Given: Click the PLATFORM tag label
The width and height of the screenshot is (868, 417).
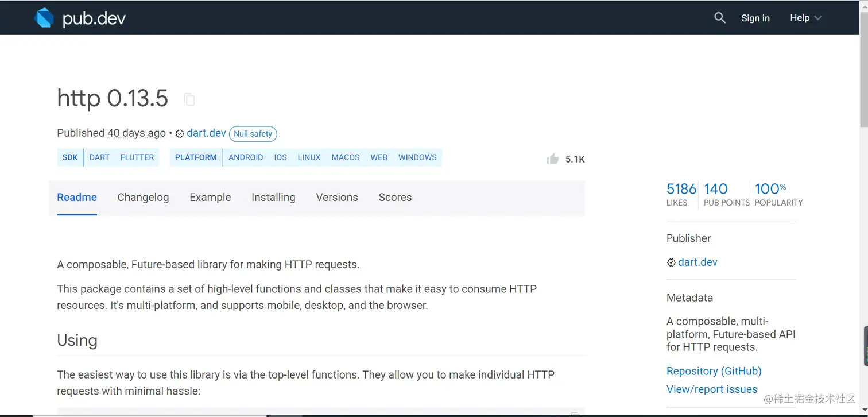Looking at the screenshot, I should [x=196, y=157].
